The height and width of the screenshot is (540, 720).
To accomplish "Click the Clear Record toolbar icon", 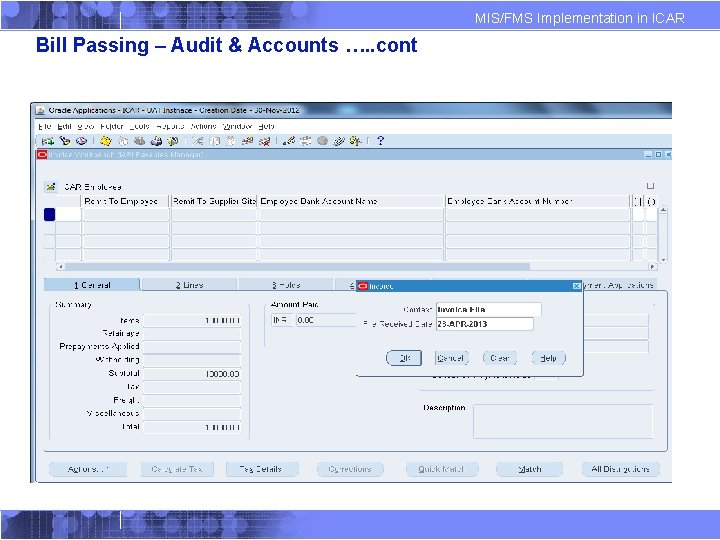I will point(248,141).
